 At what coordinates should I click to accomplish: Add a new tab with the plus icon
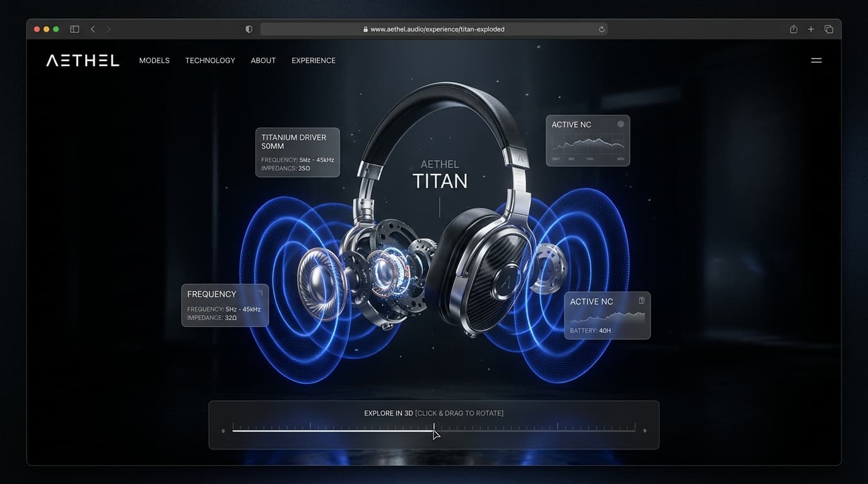811,29
